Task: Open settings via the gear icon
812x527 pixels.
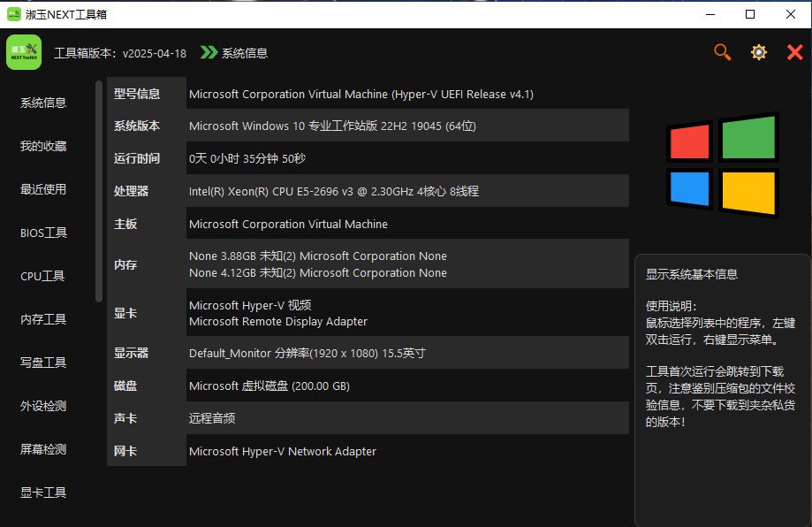Action: (x=758, y=52)
